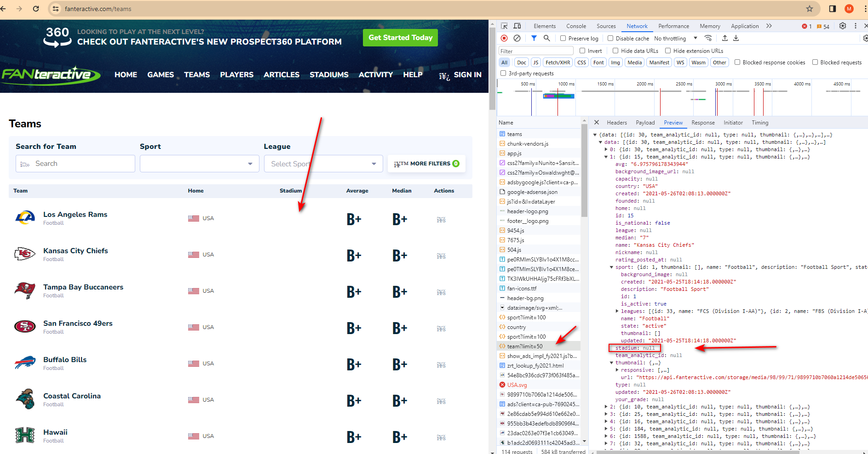
Task: Open the Chrome profile avatar
Action: tap(849, 9)
